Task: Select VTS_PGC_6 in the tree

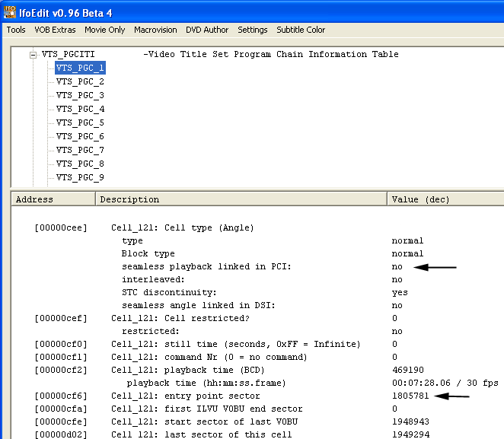Action: 80,137
